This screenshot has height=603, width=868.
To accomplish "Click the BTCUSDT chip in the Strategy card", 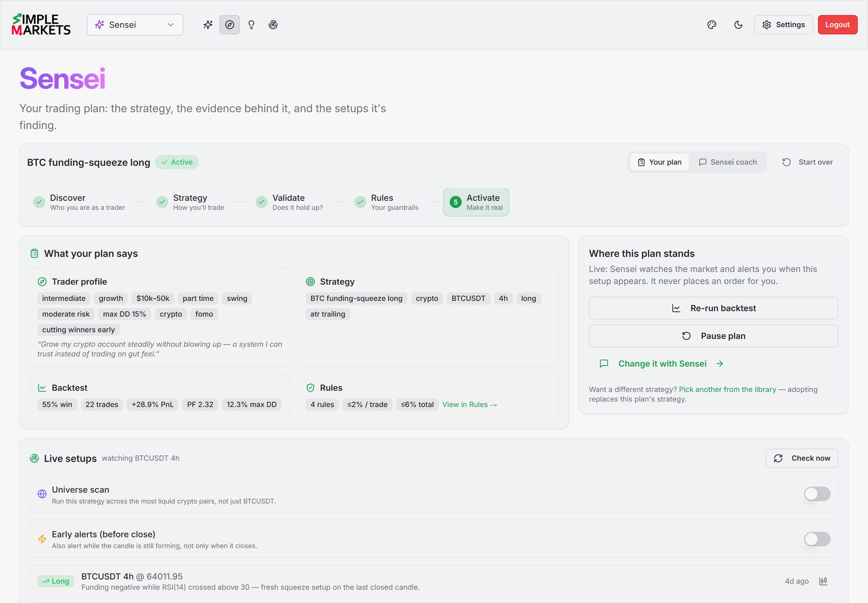I will pos(469,299).
